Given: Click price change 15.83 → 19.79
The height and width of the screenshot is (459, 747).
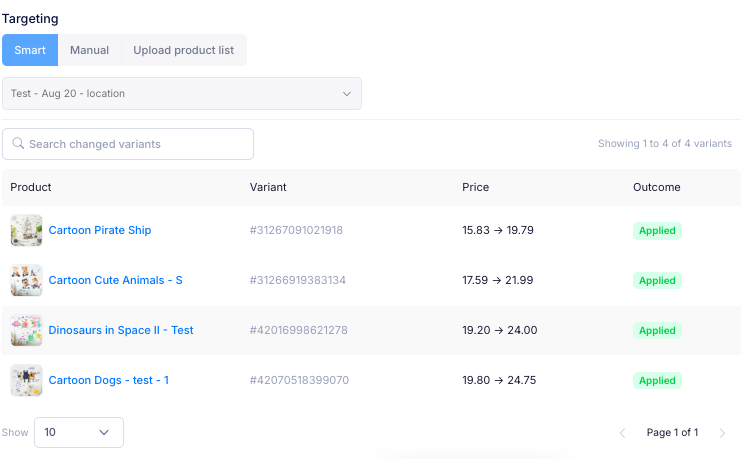Looking at the screenshot, I should pyautogui.click(x=498, y=230).
